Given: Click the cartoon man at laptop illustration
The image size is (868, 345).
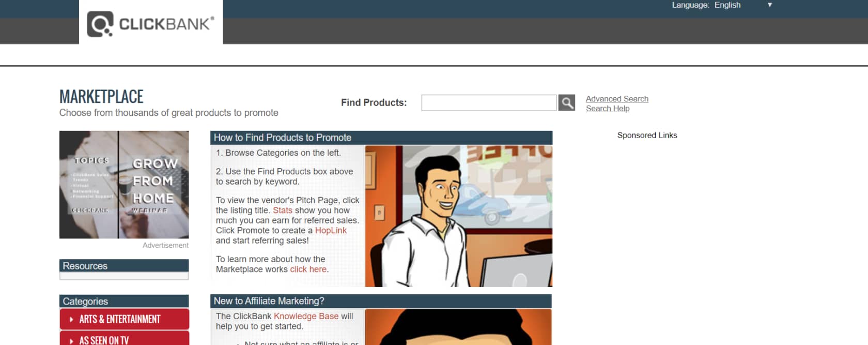Looking at the screenshot, I should coord(459,216).
